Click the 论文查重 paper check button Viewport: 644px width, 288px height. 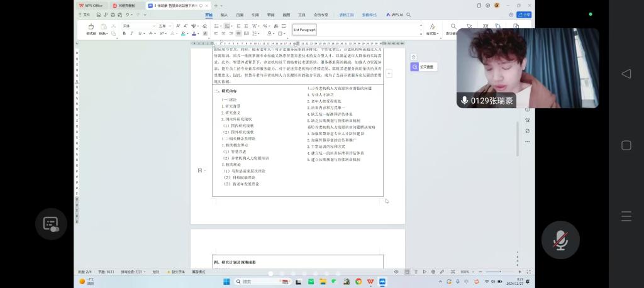425,67
